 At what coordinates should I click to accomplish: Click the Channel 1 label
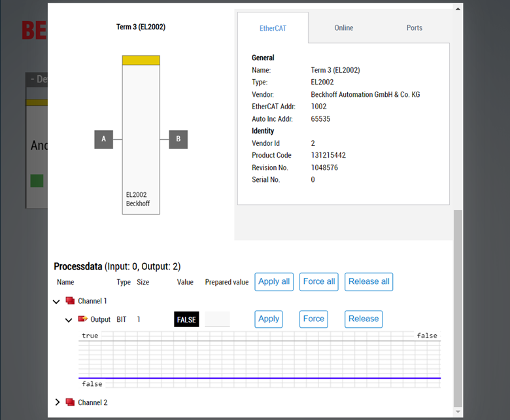92,301
